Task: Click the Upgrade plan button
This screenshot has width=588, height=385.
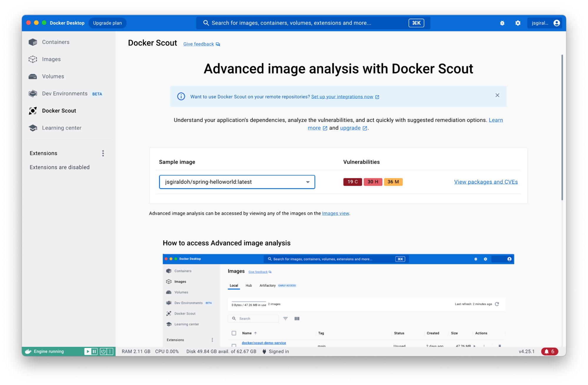Action: tap(107, 23)
